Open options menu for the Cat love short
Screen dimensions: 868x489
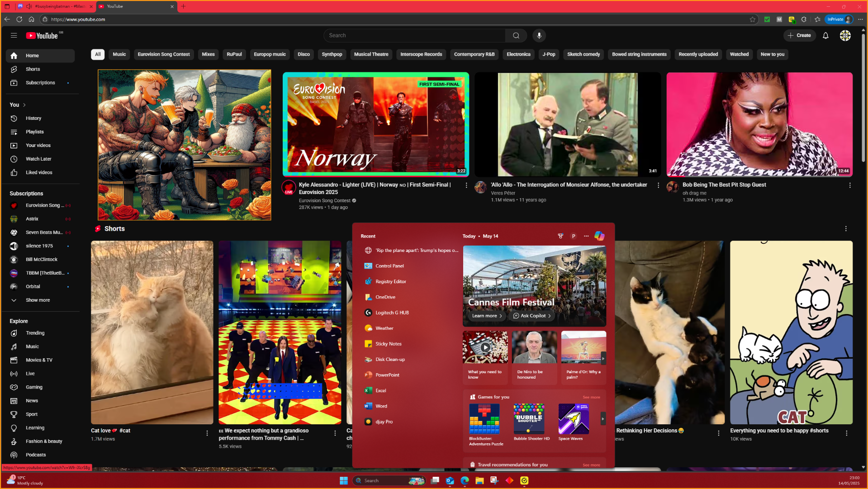point(207,433)
